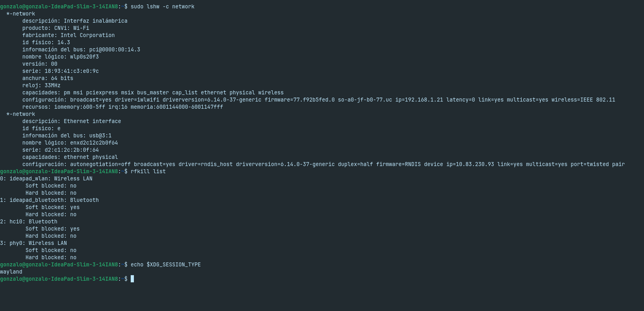Click the 'rfkill list' command text
The height and width of the screenshot is (311, 644).
[148, 171]
